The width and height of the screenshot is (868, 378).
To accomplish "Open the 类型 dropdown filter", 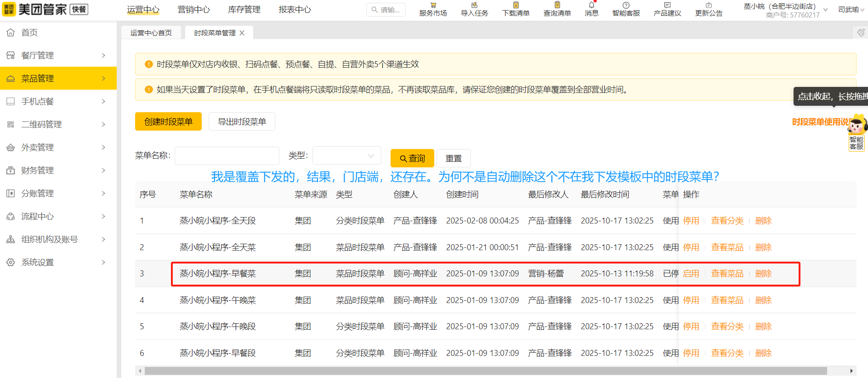I will (x=346, y=156).
